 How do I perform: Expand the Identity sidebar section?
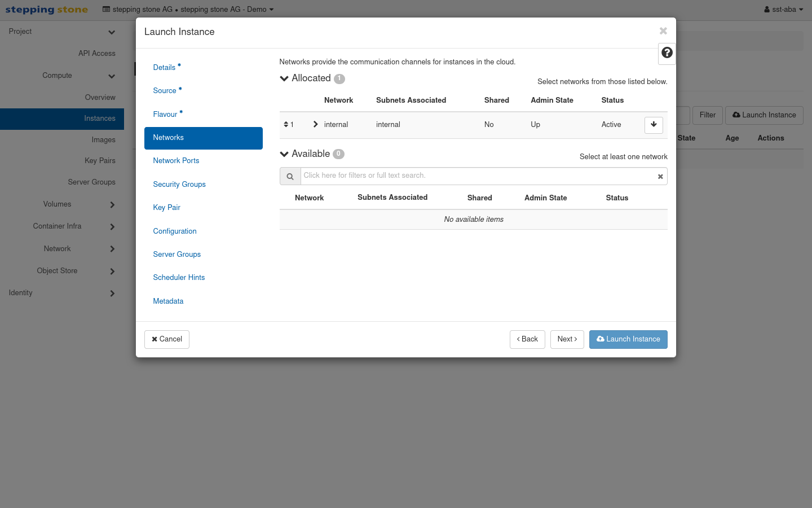click(62, 293)
